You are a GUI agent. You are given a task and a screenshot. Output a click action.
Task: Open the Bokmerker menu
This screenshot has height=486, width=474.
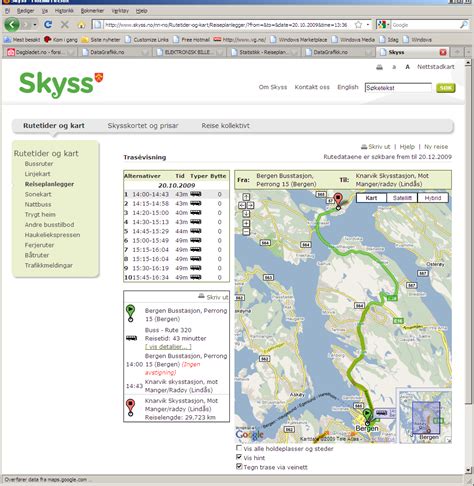tap(92, 11)
